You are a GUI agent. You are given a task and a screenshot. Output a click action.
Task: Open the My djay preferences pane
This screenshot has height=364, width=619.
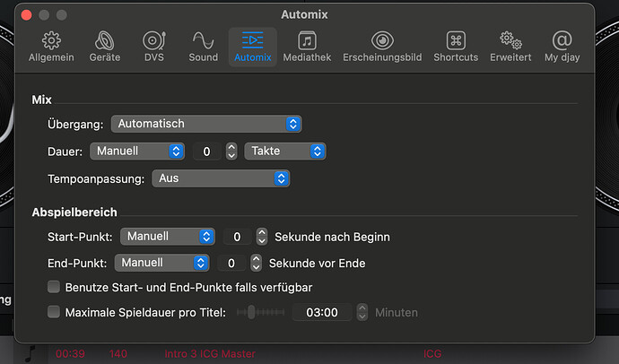tap(562, 47)
